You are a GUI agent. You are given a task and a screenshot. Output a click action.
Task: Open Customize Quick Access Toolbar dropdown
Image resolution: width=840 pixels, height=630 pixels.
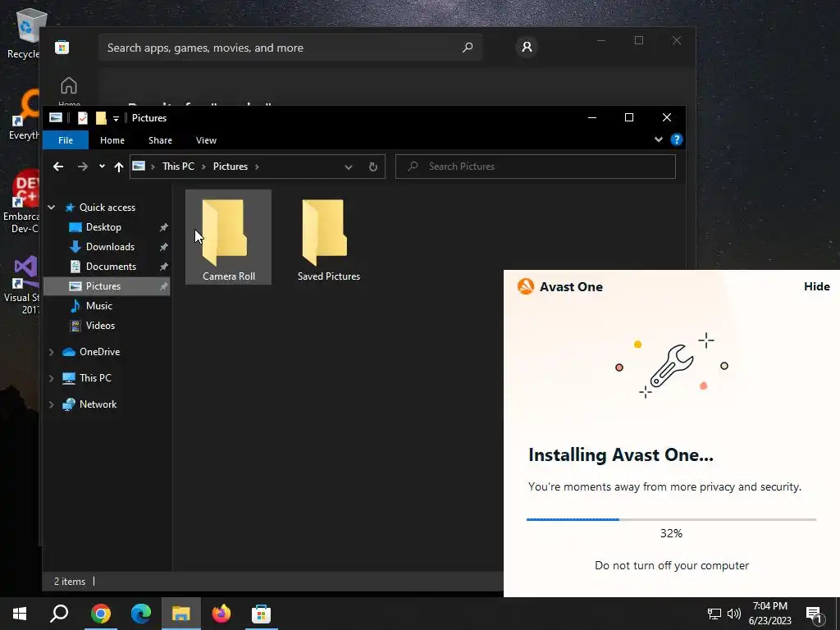116,119
